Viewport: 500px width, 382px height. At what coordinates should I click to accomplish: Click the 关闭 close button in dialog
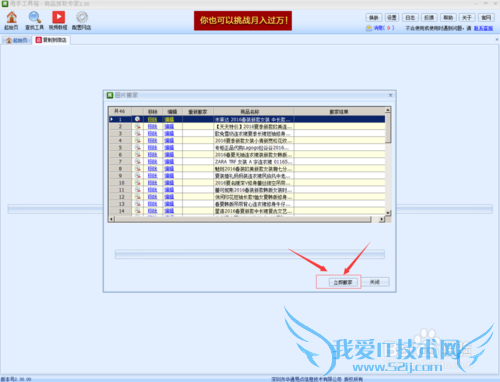pyautogui.click(x=375, y=282)
